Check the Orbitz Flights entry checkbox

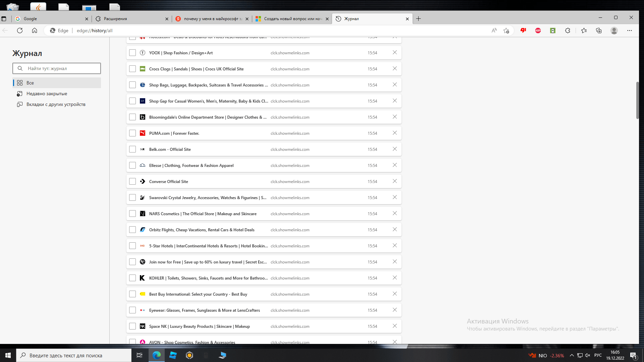[132, 230]
